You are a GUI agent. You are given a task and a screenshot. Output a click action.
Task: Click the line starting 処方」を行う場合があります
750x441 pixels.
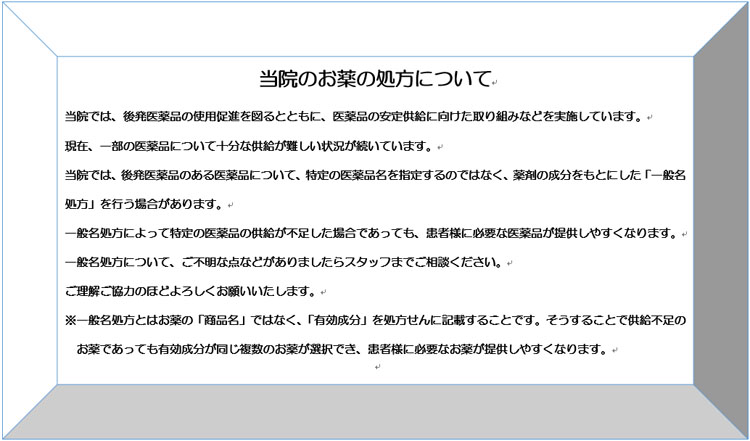(x=145, y=204)
